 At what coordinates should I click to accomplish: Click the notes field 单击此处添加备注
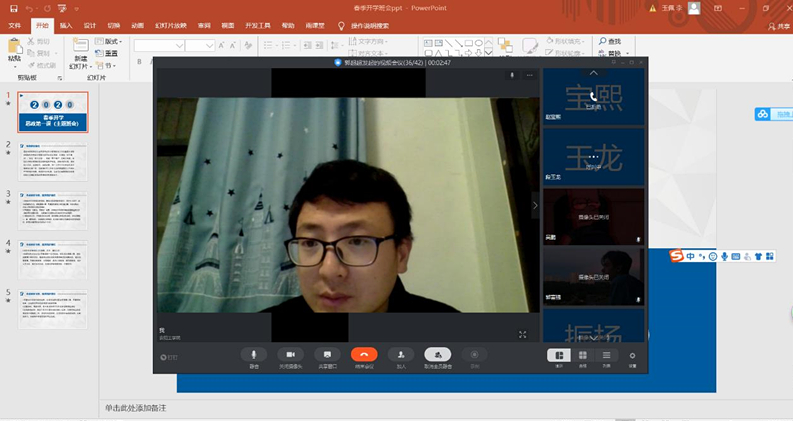[136, 408]
